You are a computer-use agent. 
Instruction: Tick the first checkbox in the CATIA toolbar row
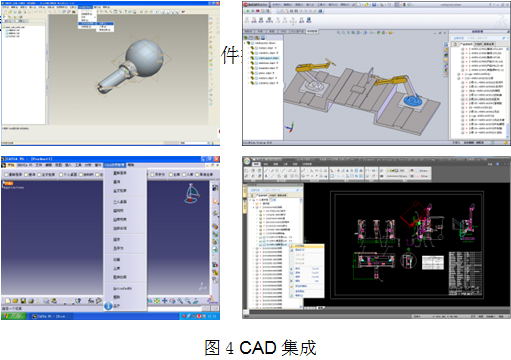click(6, 175)
